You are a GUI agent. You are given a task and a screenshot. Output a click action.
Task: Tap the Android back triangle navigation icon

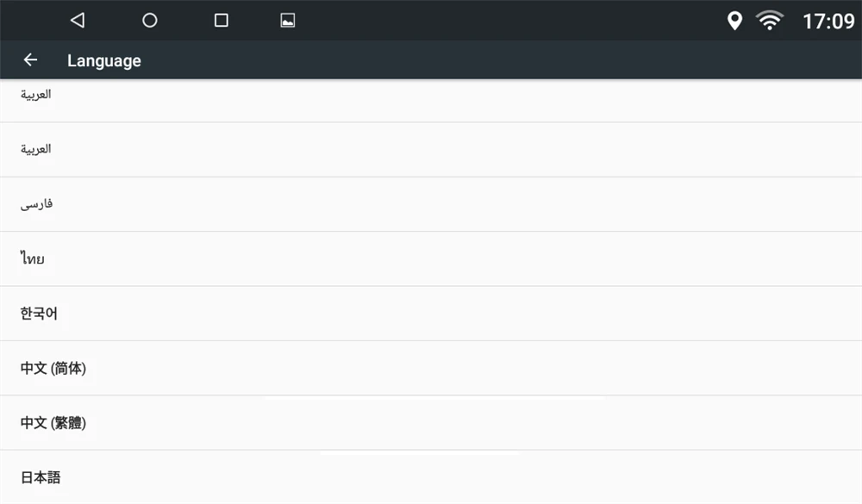pos(78,21)
